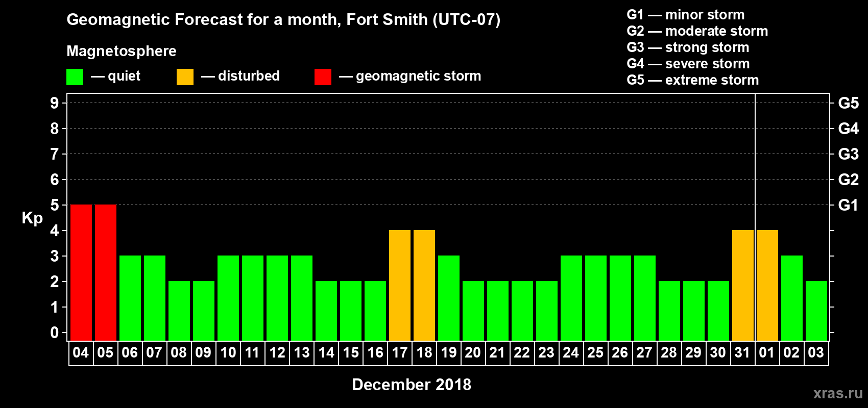Screen dimensions: 868x408
Task: Click the G4 right-axis label
Action: pos(849,129)
